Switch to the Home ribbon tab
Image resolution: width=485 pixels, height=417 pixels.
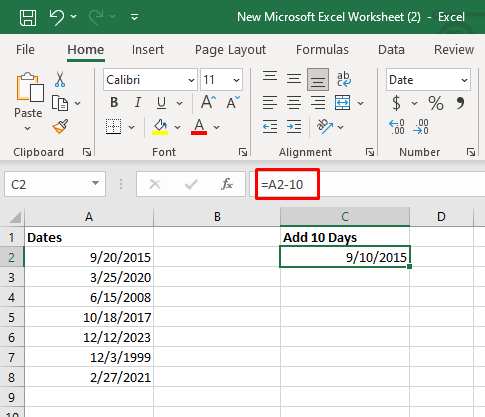86,50
